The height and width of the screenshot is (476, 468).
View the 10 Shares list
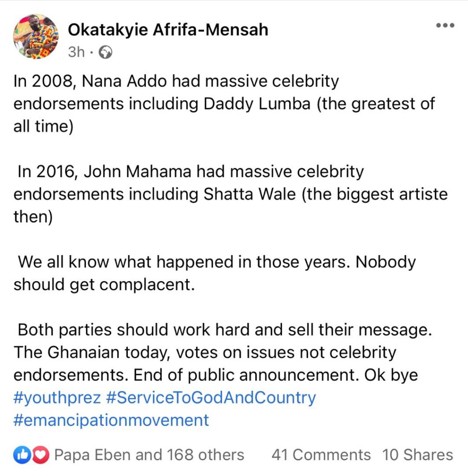pyautogui.click(x=418, y=455)
